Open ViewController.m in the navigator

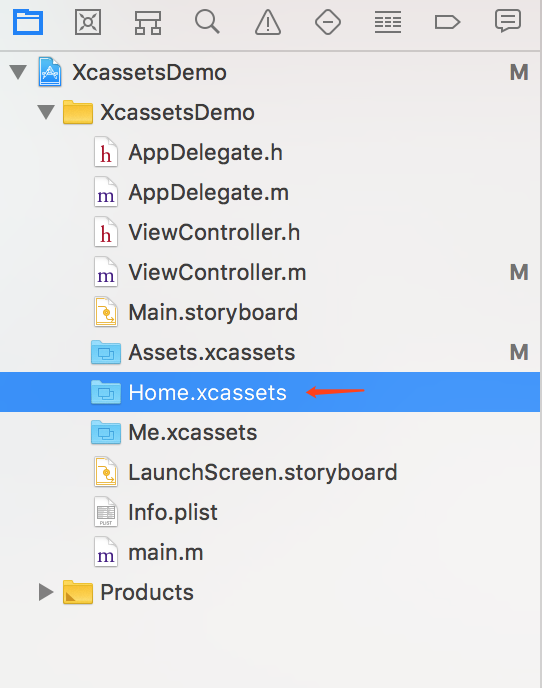point(270,272)
